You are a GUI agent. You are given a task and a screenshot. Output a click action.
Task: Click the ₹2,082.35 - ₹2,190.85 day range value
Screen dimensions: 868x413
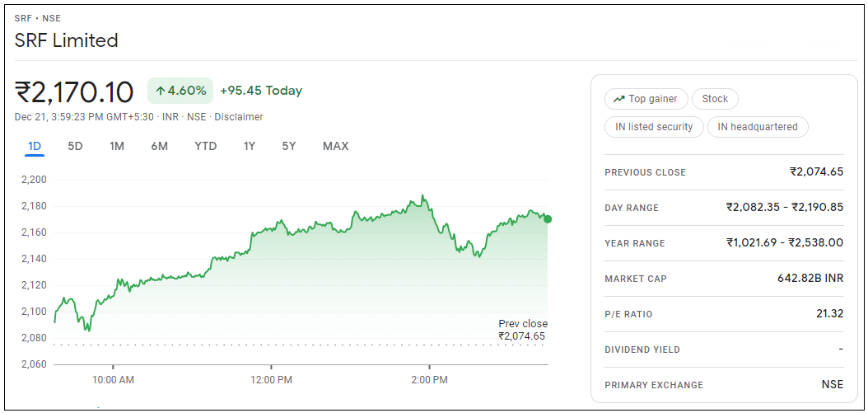tap(784, 208)
